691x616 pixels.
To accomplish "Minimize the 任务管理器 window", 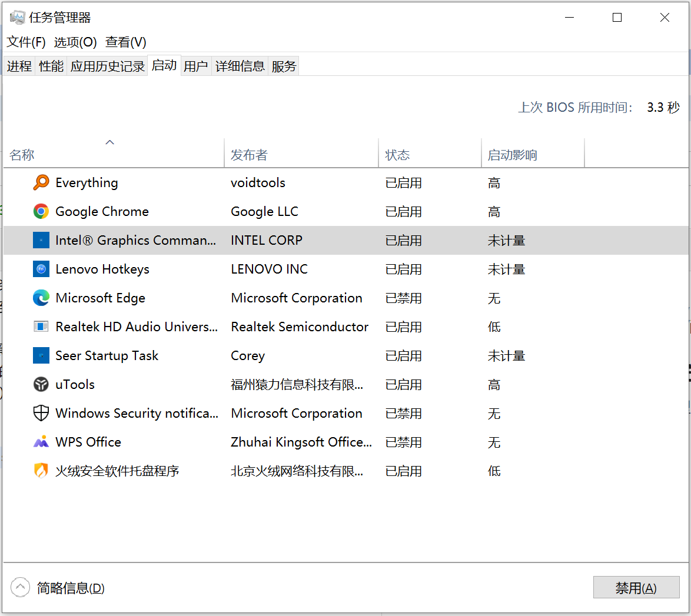I will pyautogui.click(x=569, y=17).
